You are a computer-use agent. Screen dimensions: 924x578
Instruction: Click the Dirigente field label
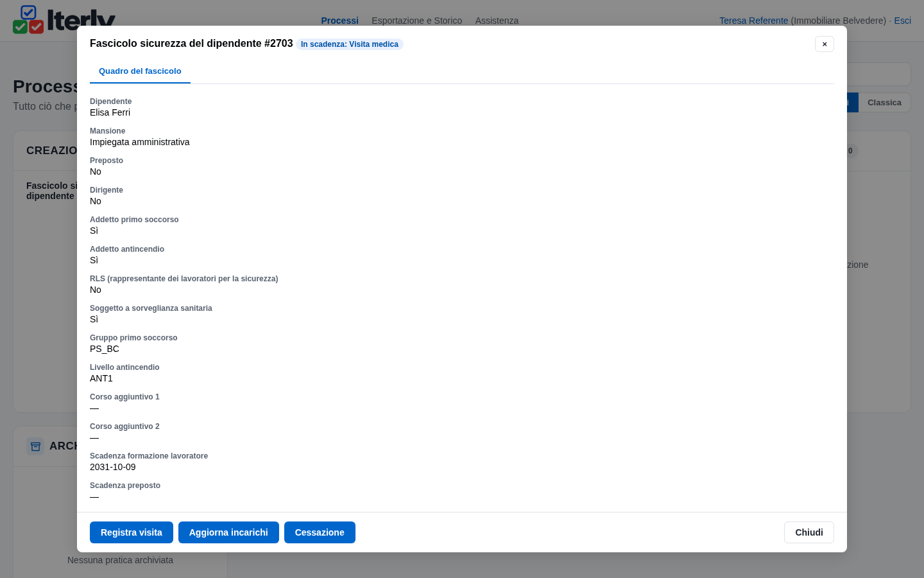click(x=107, y=190)
